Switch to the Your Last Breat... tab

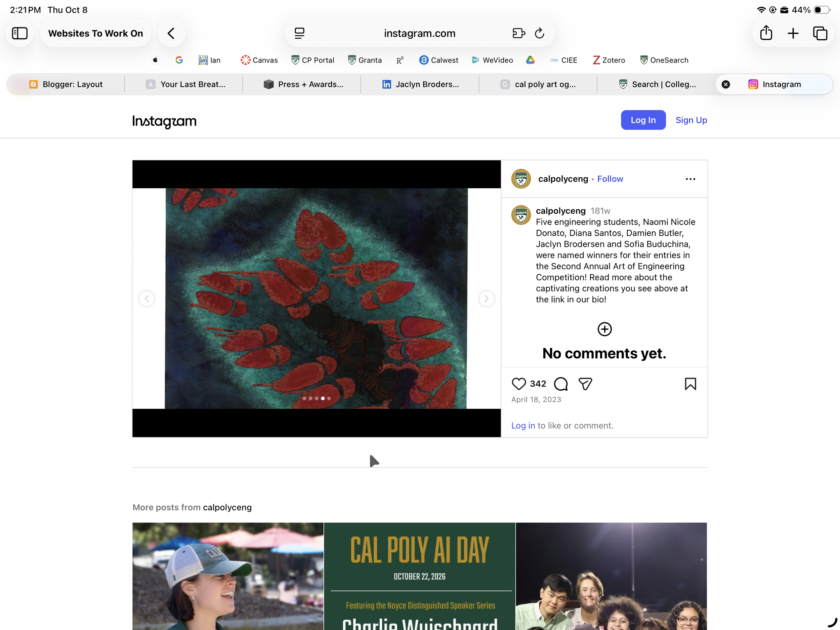186,84
